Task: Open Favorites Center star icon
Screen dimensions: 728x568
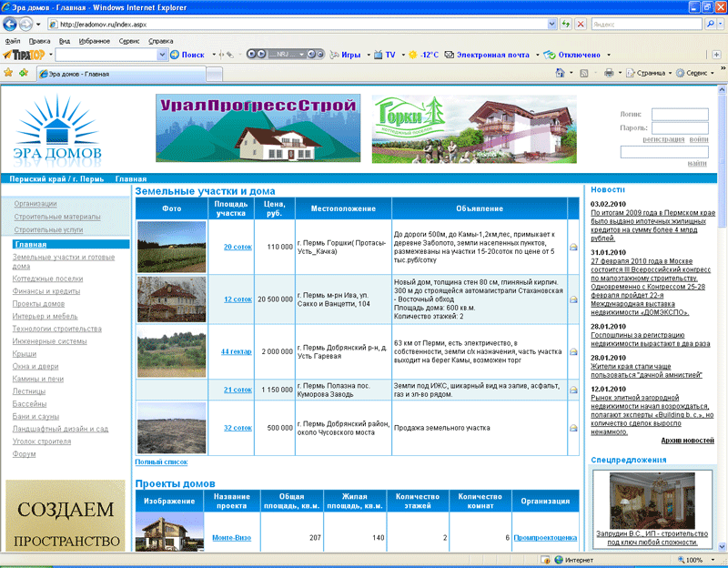Action: 8,73
